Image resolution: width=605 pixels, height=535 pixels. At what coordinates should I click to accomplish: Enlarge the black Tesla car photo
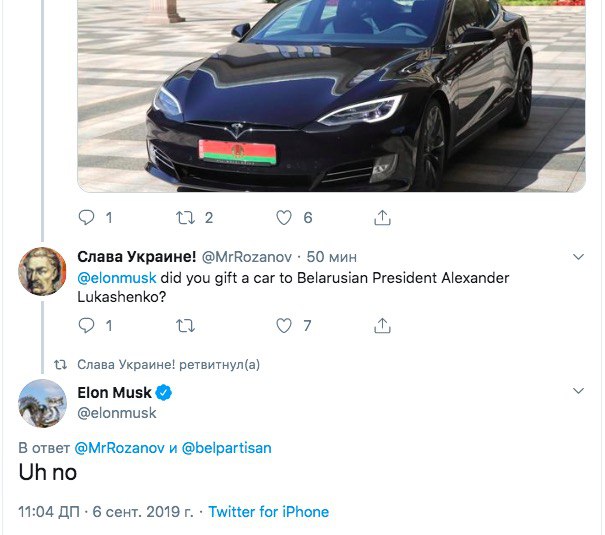[330, 95]
